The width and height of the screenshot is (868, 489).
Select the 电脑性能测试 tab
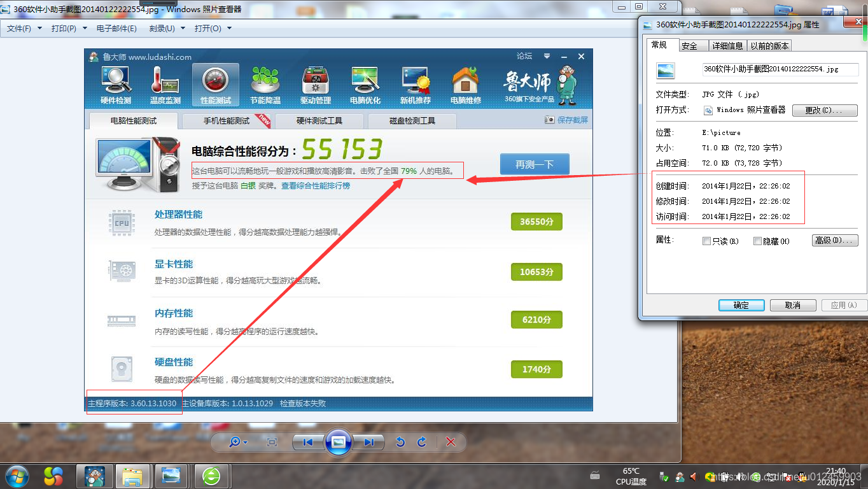[x=134, y=120]
